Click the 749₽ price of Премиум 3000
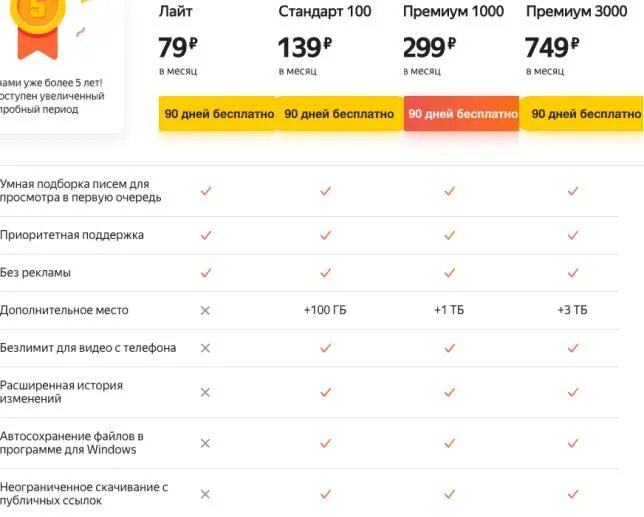The height and width of the screenshot is (517, 644). click(x=552, y=48)
